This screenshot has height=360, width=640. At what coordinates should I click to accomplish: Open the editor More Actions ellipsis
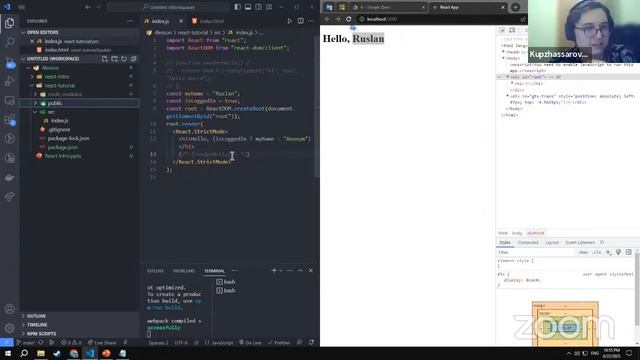pos(311,21)
